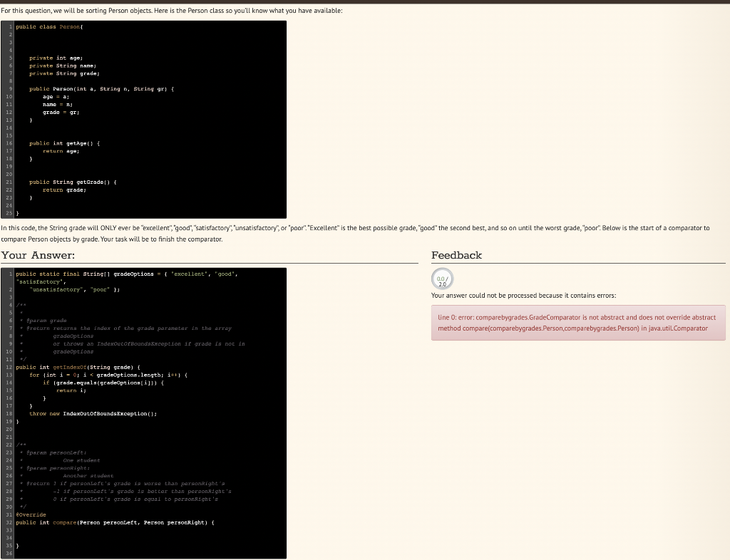Select the return i statement on line 15
The width and height of the screenshot is (730, 560).
pos(71,390)
